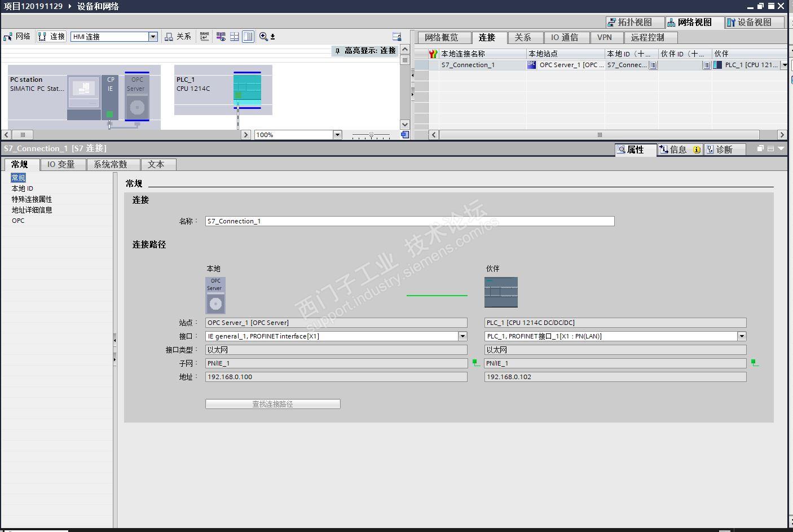
Task: Select OPC in properties navigation
Action: [18, 221]
